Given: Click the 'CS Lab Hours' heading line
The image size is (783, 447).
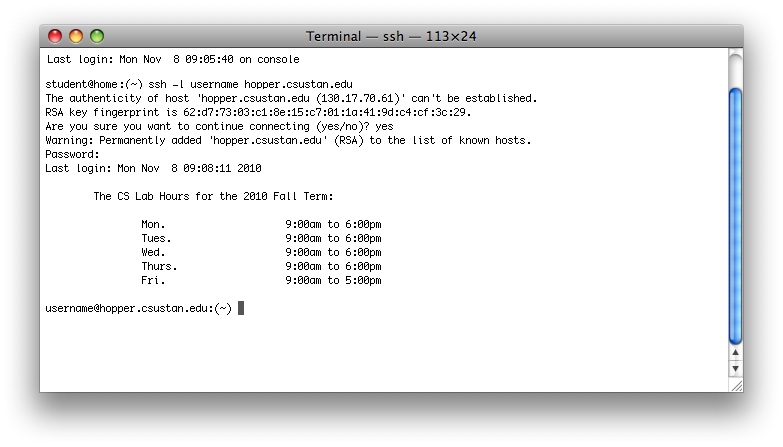Looking at the screenshot, I should [213, 196].
